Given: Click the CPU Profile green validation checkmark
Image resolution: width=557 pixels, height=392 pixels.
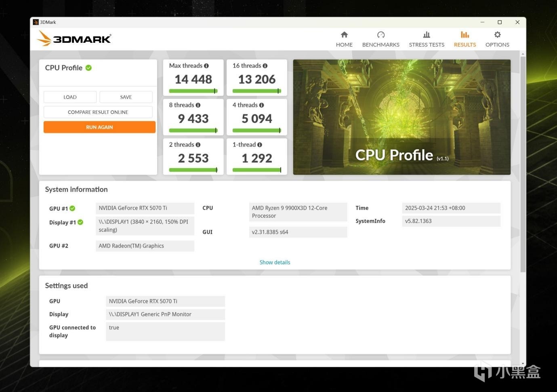Looking at the screenshot, I should point(88,68).
